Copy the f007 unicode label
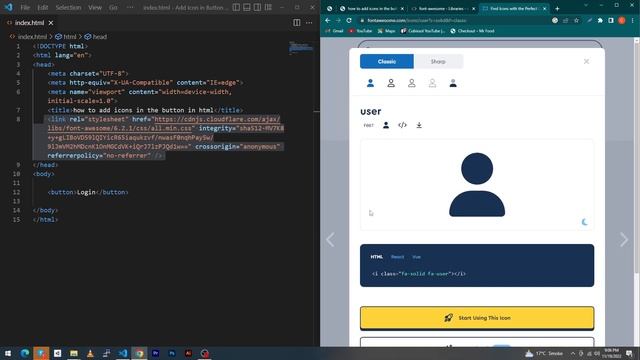 tap(368, 125)
